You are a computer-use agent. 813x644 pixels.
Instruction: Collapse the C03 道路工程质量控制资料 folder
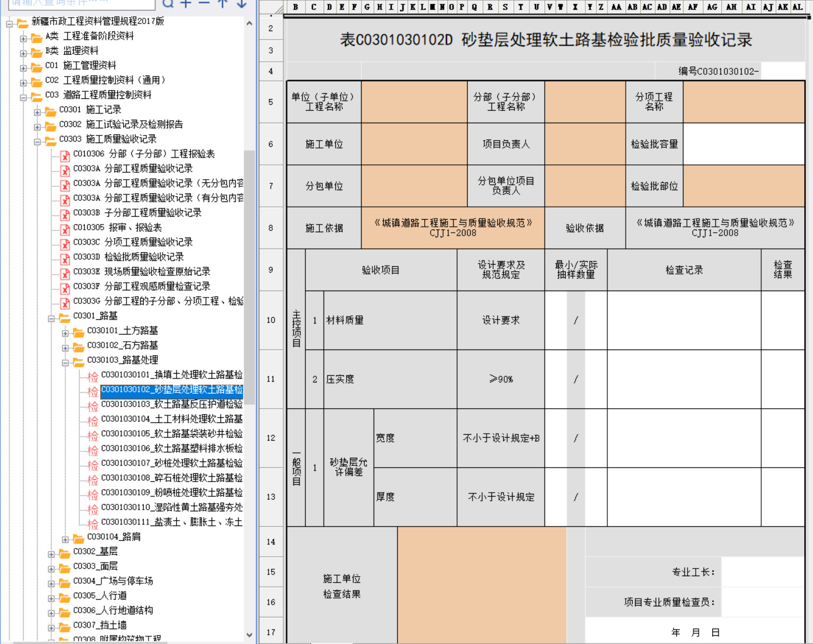pos(23,97)
